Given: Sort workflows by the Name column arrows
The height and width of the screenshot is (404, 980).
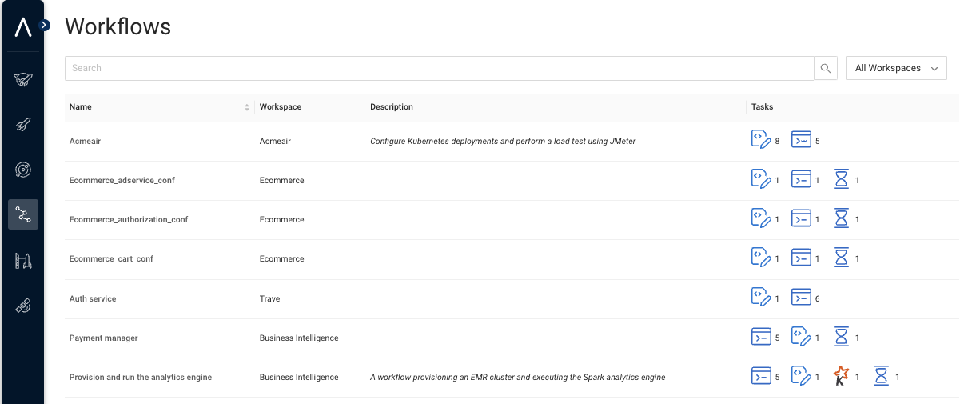Looking at the screenshot, I should click(247, 107).
